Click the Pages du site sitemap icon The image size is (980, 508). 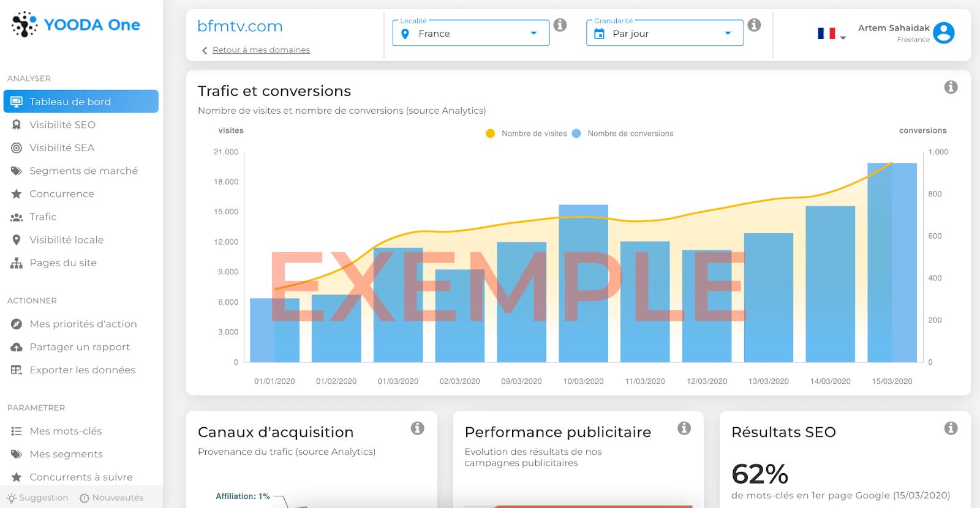[17, 263]
